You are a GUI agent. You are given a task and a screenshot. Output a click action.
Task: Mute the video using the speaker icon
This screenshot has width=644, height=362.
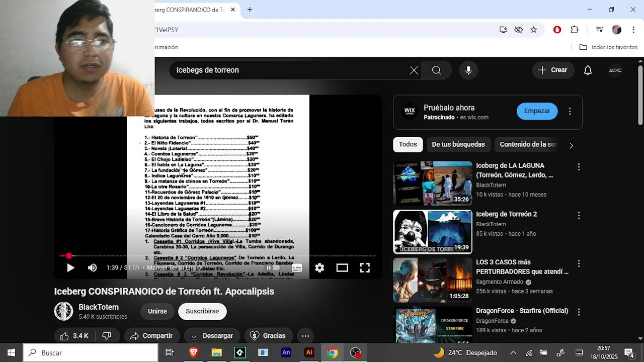point(92,268)
